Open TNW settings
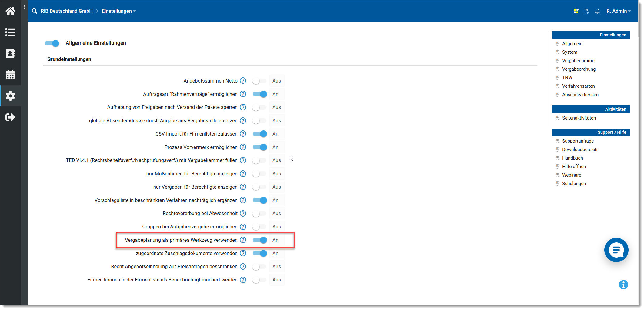Image resolution: width=644 pixels, height=310 pixels. (567, 78)
